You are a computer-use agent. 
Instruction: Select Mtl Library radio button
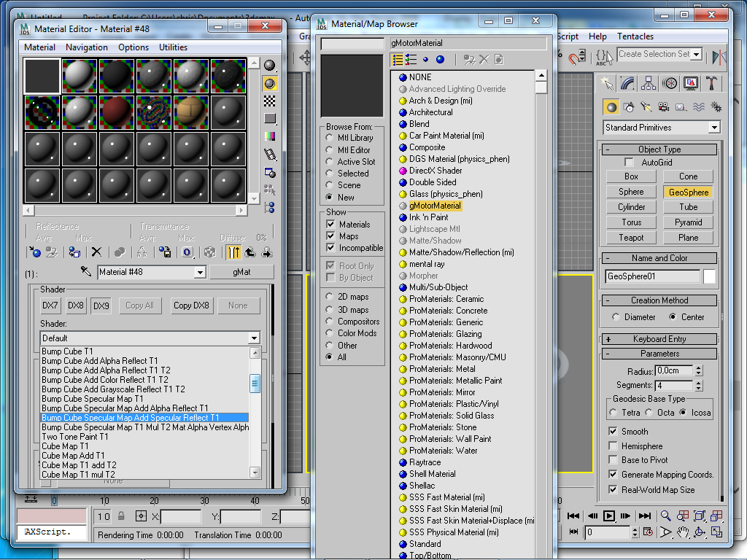pyautogui.click(x=329, y=138)
